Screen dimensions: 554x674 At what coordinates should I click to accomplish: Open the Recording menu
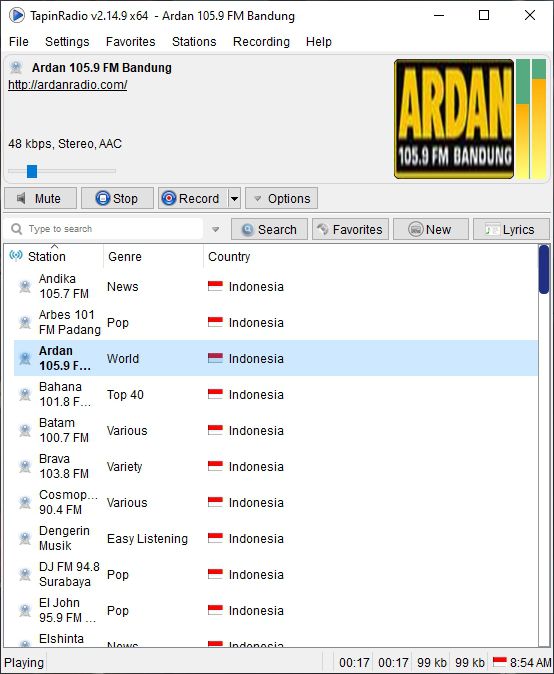261,42
